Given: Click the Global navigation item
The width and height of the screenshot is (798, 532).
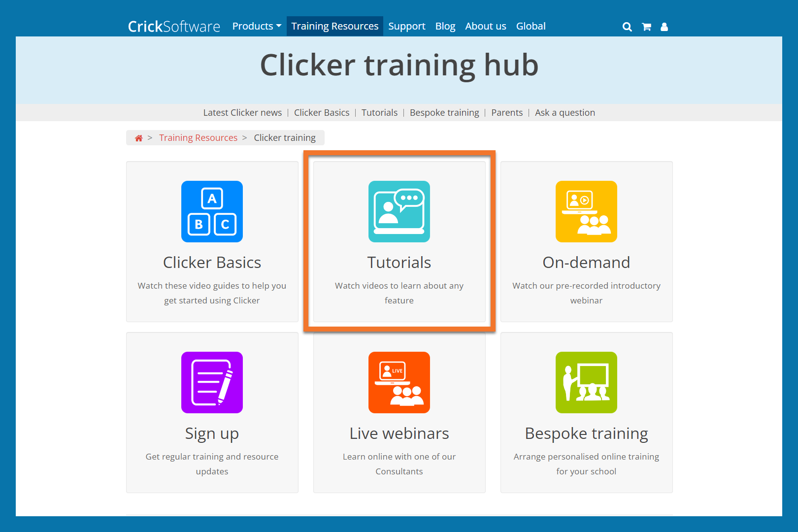Looking at the screenshot, I should [x=531, y=26].
